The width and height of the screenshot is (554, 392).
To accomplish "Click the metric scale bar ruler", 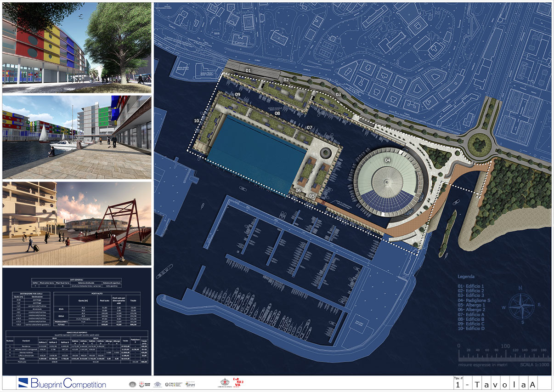I will tap(504, 354).
